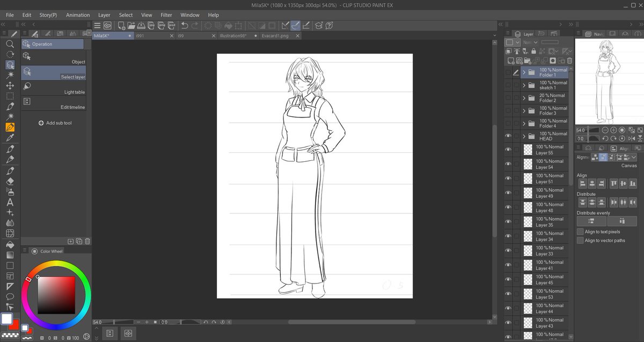
Task: Select the Operation cube tool in toolbar
Action: coord(10,65)
